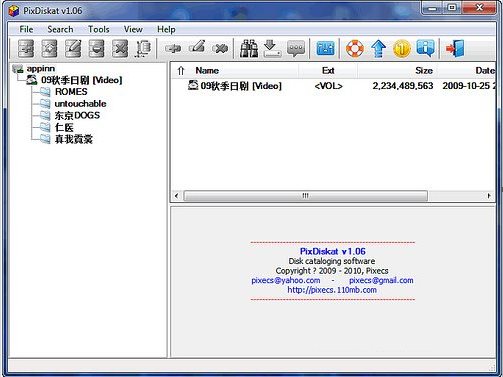Click the edit disk pencil toolbar icon

[x=73, y=49]
